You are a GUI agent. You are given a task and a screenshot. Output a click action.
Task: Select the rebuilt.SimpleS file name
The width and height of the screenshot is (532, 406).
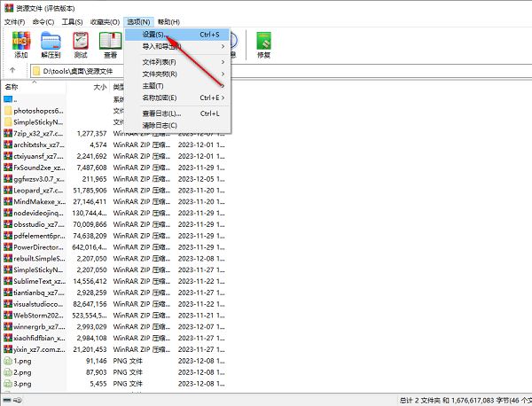pyautogui.click(x=39, y=259)
